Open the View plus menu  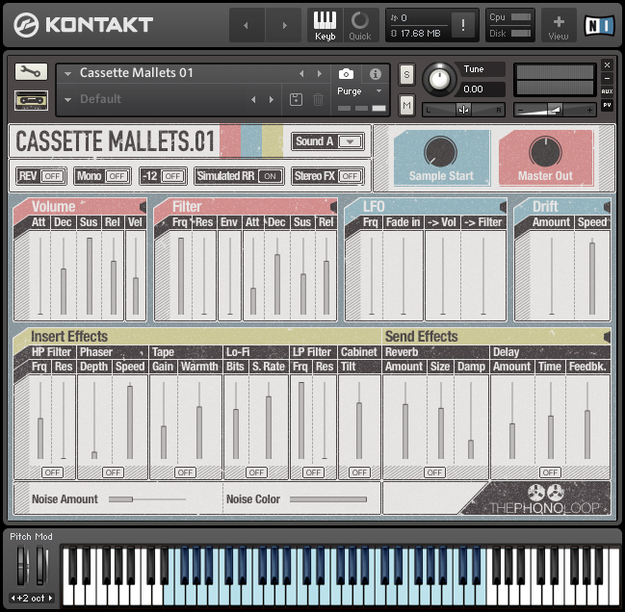point(558,26)
